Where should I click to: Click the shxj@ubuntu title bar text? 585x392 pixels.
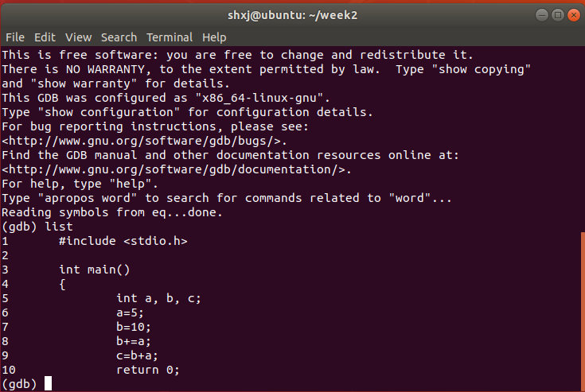click(x=293, y=15)
